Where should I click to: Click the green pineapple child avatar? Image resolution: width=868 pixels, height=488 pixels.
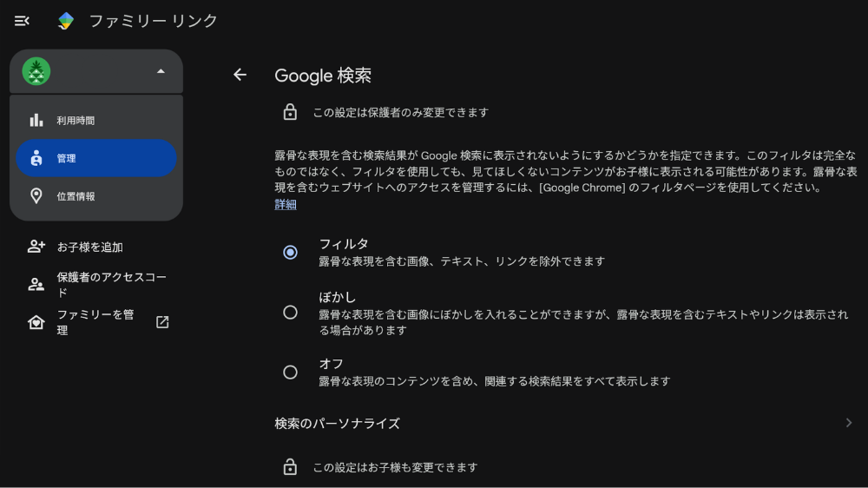pyautogui.click(x=36, y=71)
